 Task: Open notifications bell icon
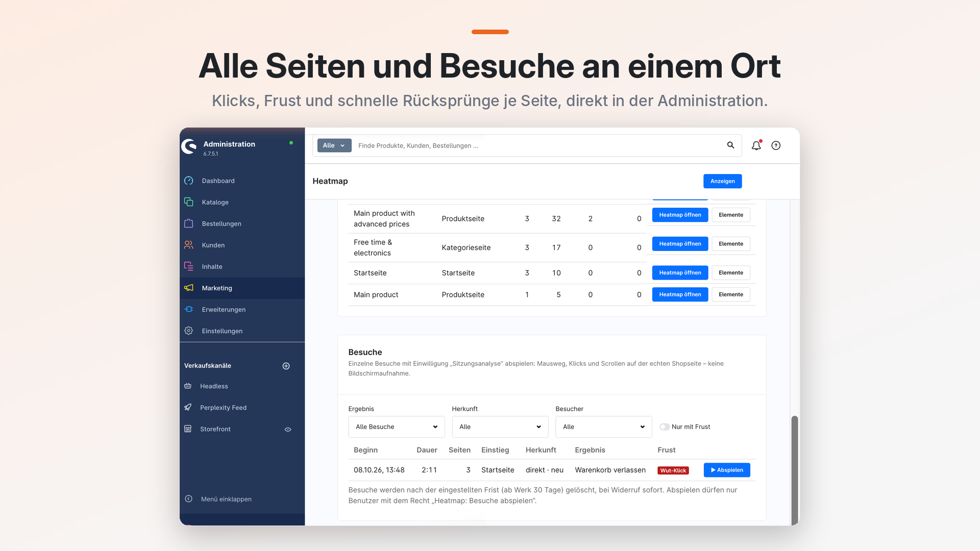(x=756, y=145)
